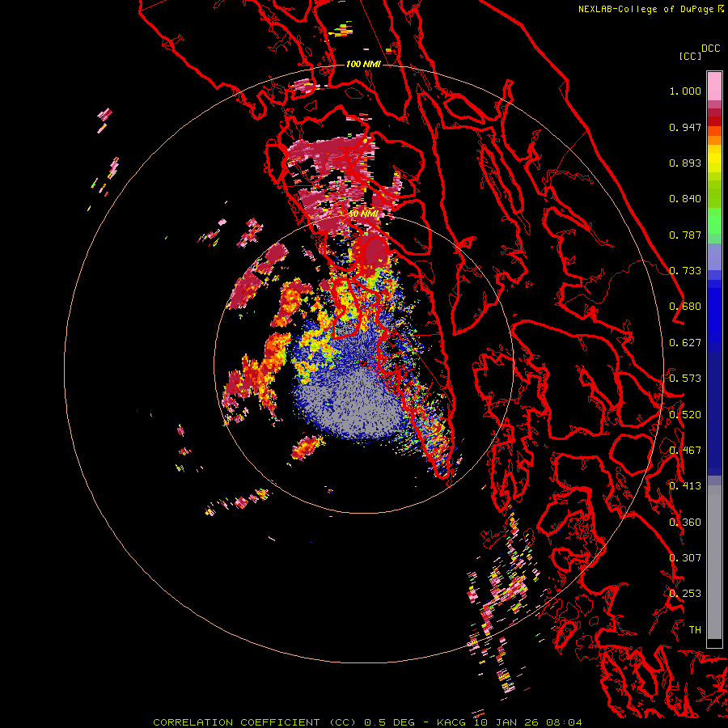This screenshot has height=728, width=728.
Task: Click the radar site marker at the rings' center
Action: pyautogui.click(x=363, y=363)
